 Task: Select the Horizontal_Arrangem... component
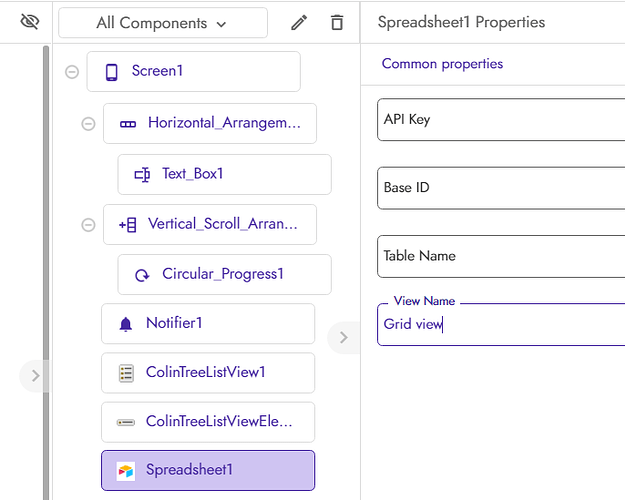[x=210, y=124]
